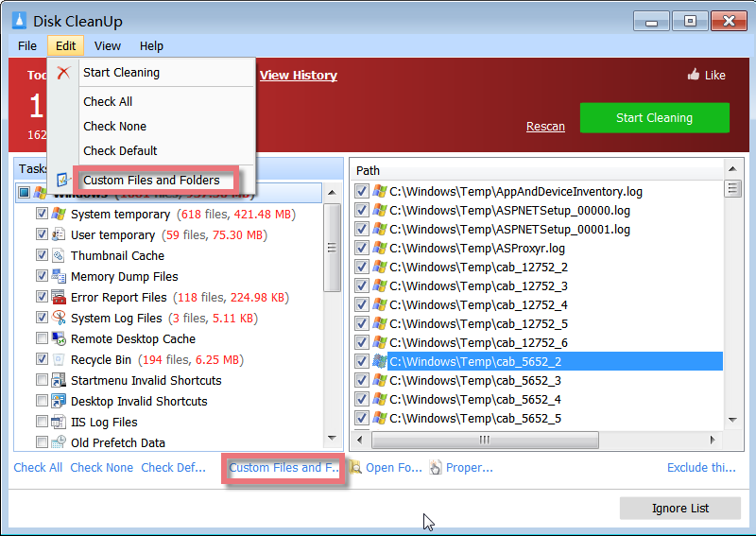Uncheck User temporary checkbox

pyautogui.click(x=42, y=234)
